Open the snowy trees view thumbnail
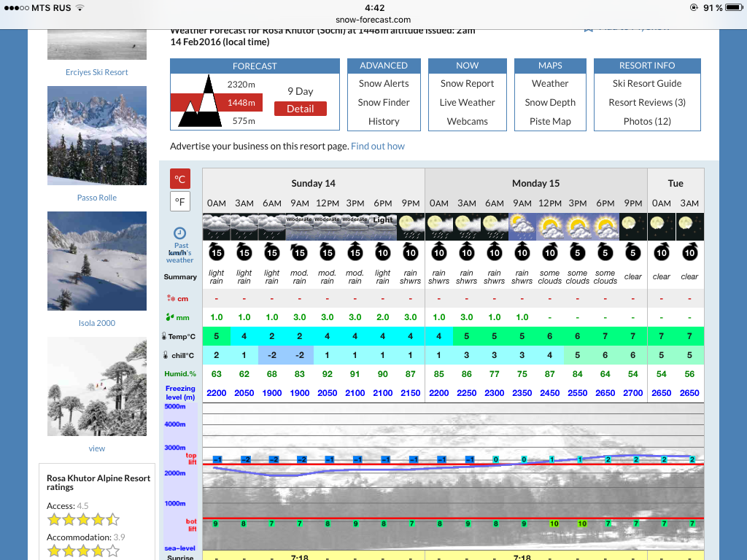Viewport: 747px width, 560px height. (x=97, y=386)
